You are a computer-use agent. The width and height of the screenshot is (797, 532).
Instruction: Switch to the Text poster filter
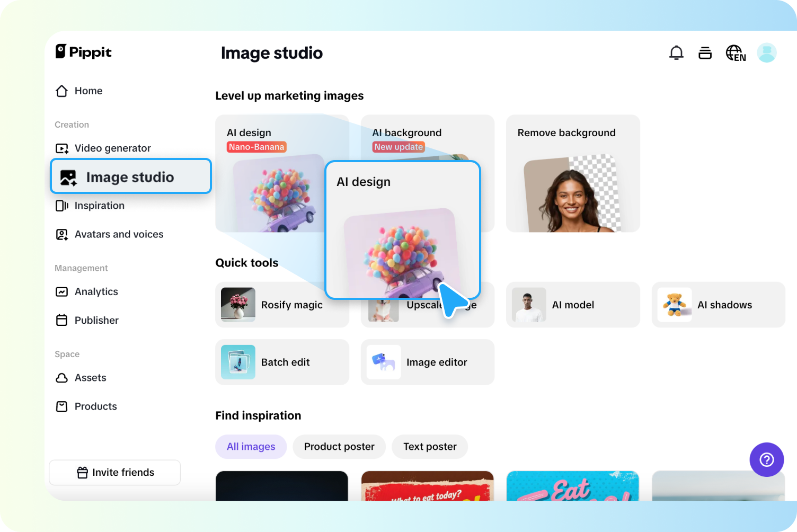coord(429,447)
